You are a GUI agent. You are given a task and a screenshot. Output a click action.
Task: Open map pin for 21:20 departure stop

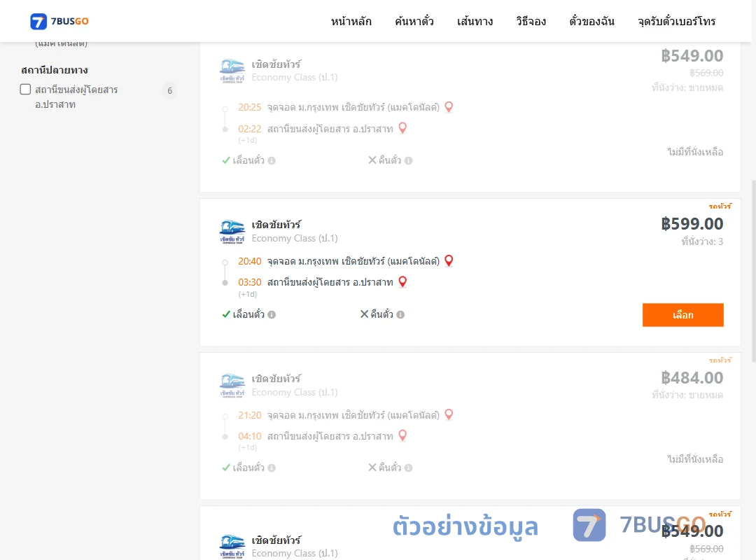(x=449, y=415)
